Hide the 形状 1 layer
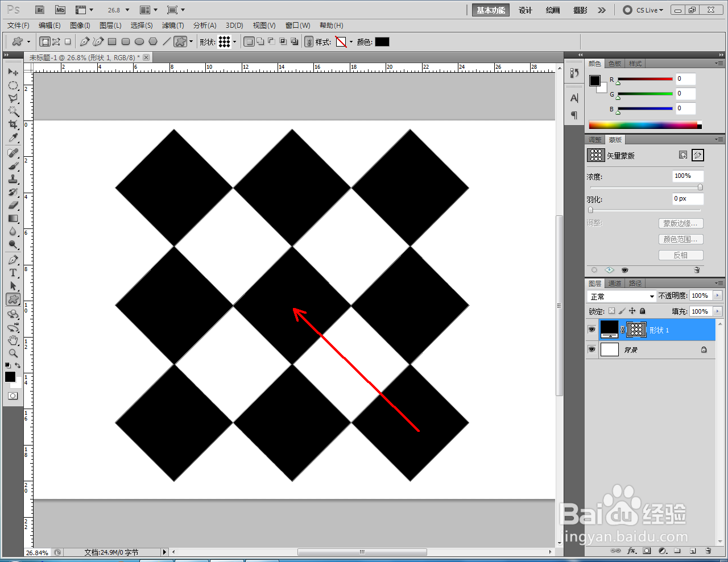The image size is (728, 562). 591,330
